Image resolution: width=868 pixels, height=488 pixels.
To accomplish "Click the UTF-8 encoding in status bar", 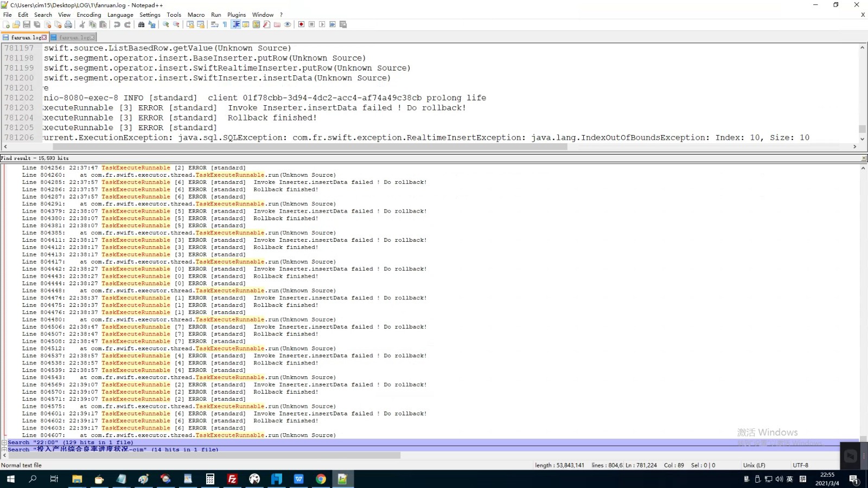I will (x=801, y=465).
